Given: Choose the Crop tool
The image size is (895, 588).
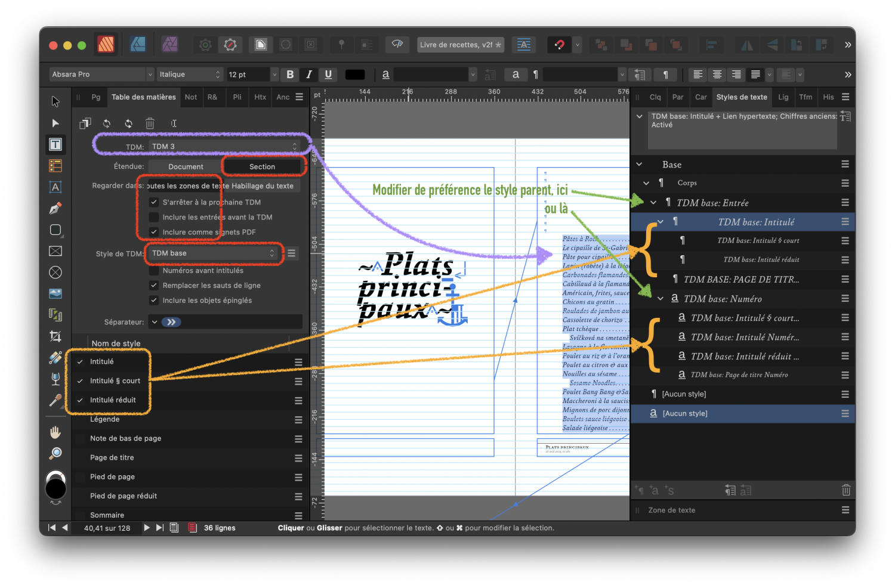Looking at the screenshot, I should [x=55, y=336].
